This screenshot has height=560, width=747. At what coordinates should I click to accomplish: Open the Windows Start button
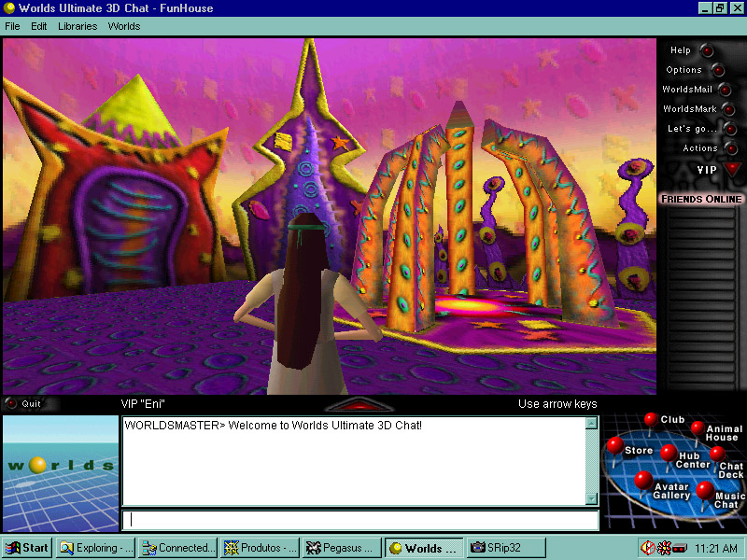[x=27, y=548]
